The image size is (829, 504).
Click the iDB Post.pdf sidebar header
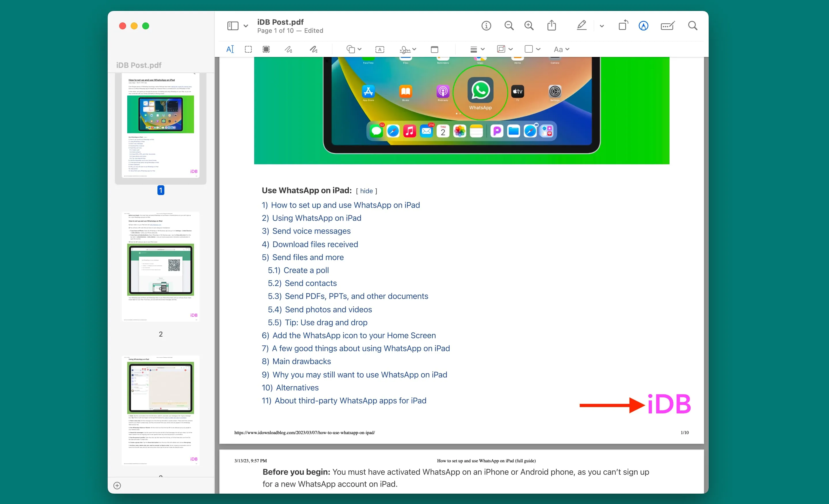(139, 65)
